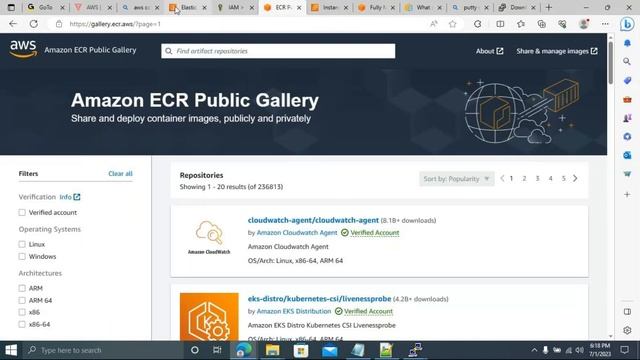Open the Bing Copilot sidebar icon
The height and width of the screenshot is (360, 640).
(x=627, y=24)
